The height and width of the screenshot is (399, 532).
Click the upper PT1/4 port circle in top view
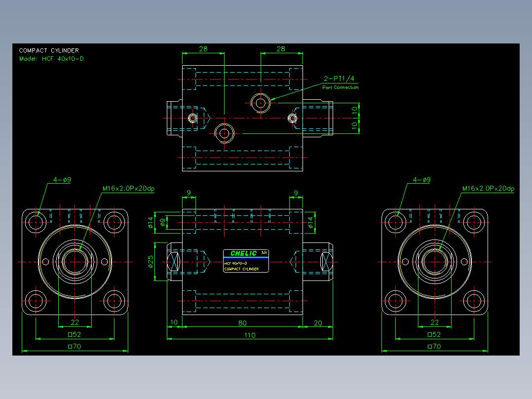pyautogui.click(x=261, y=103)
